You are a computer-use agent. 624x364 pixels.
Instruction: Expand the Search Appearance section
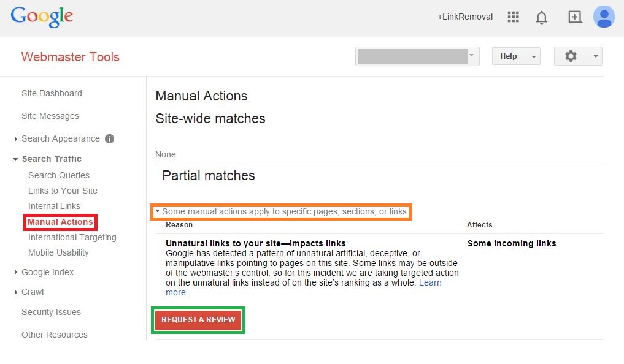60,138
